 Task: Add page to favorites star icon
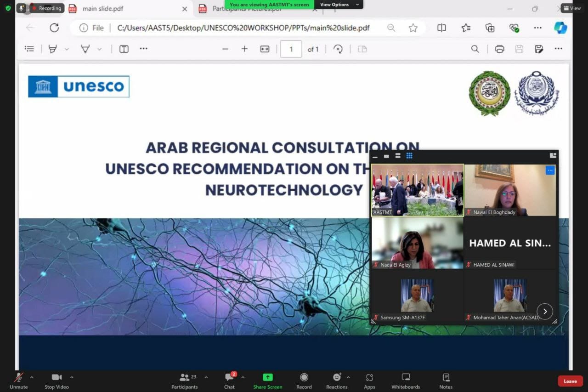point(413,28)
